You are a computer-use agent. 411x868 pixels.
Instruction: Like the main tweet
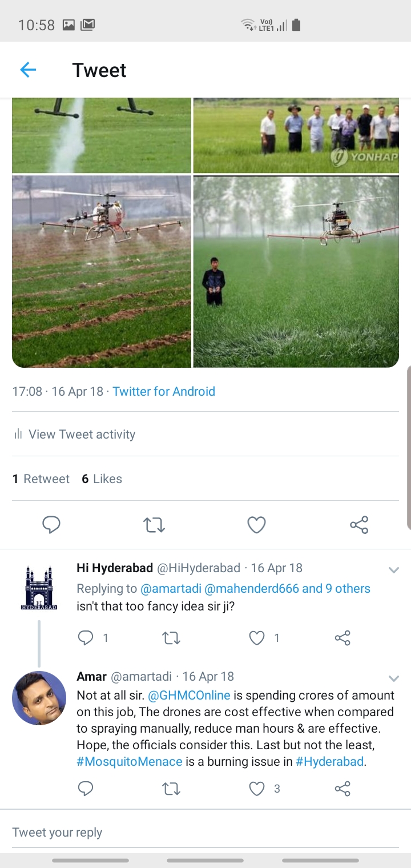[256, 524]
